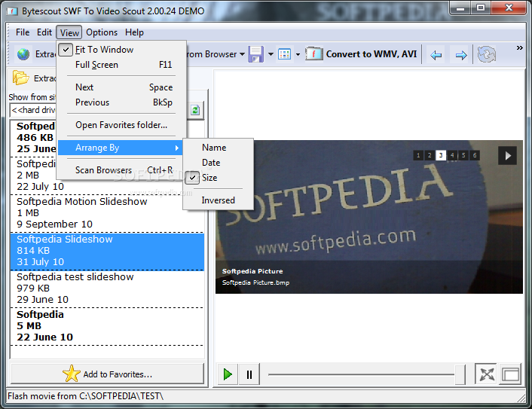Select the 486 KB 25 June item

(34, 137)
